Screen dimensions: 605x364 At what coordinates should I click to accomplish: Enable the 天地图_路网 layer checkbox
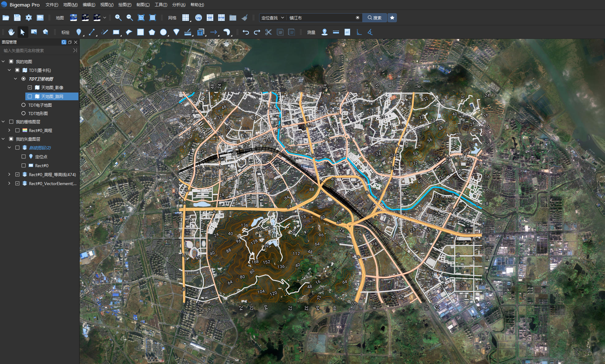pos(30,97)
